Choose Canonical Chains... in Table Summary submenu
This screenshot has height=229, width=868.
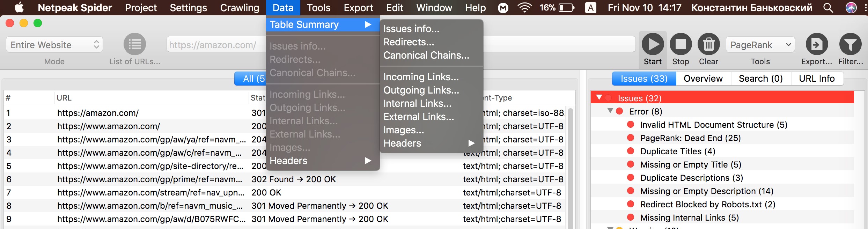426,55
